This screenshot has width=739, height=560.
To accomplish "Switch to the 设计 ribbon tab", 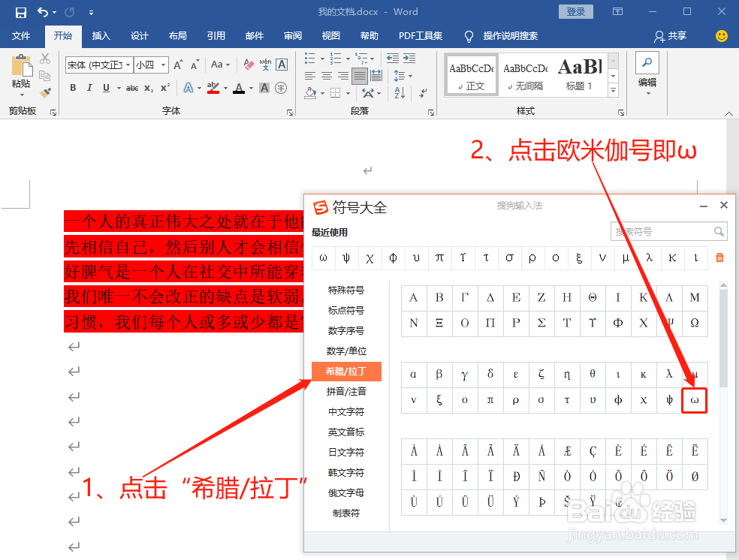I will tap(140, 36).
